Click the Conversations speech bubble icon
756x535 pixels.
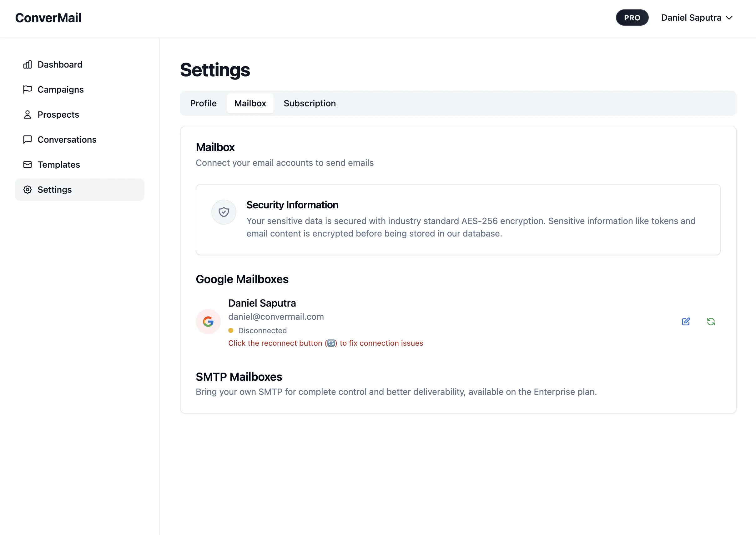(27, 140)
